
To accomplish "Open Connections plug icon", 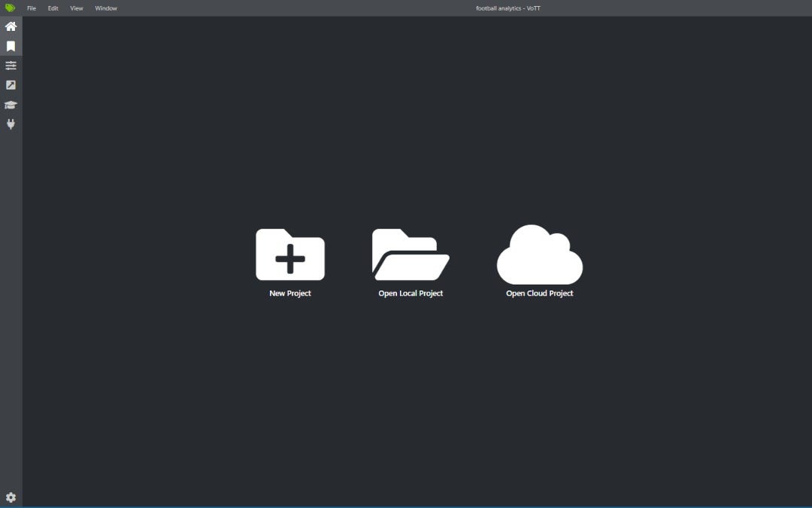I will [x=11, y=124].
